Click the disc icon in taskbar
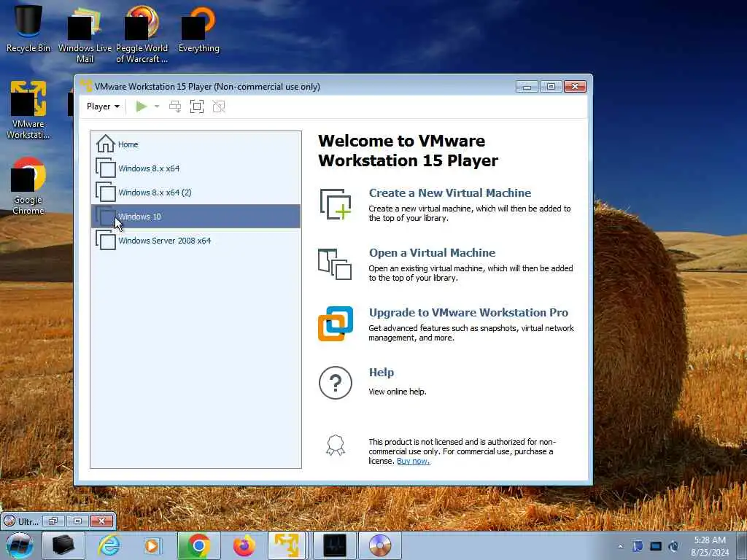 pos(379,545)
